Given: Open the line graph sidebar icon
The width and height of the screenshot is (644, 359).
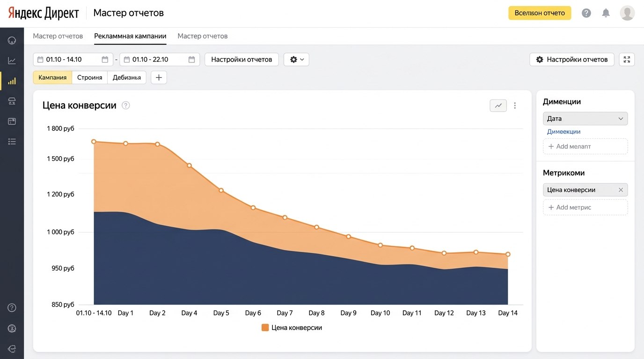Looking at the screenshot, I should 12,61.
